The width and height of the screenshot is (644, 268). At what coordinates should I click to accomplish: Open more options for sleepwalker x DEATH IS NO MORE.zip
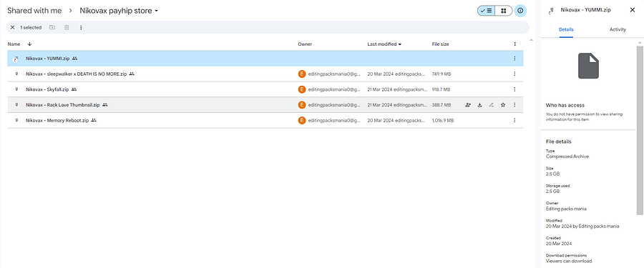(514, 74)
